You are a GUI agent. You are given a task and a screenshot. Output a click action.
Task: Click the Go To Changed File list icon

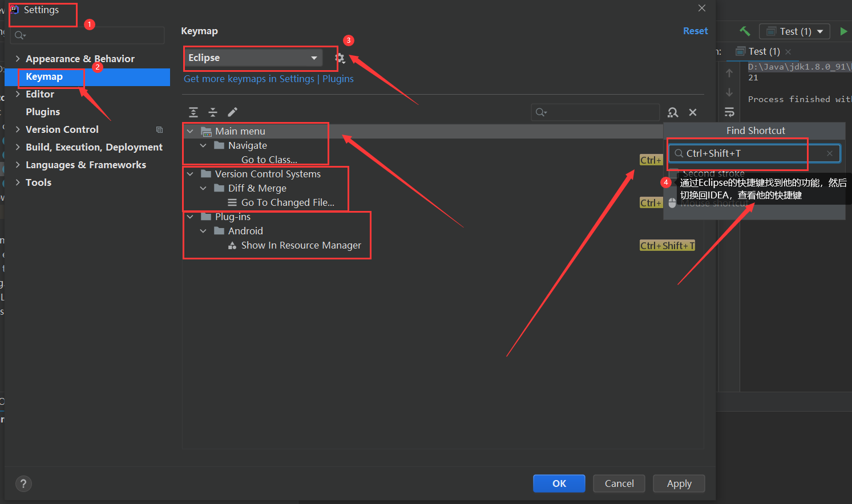pos(232,202)
